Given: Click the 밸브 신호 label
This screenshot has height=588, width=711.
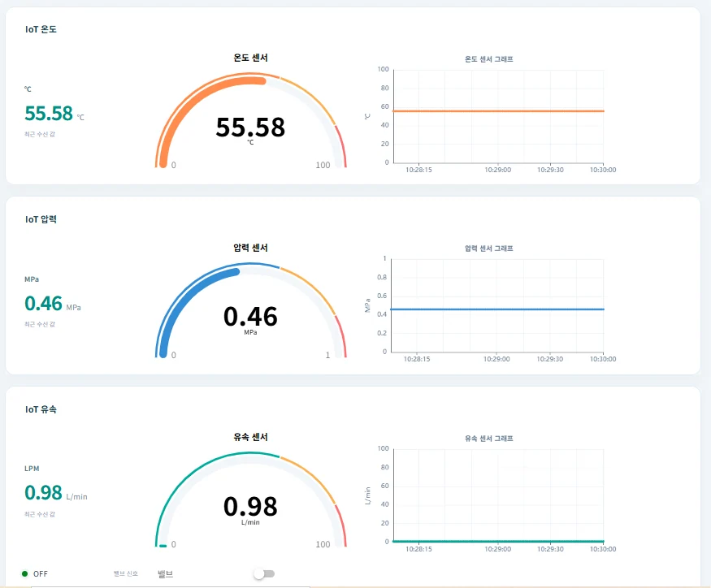Looking at the screenshot, I should [126, 574].
